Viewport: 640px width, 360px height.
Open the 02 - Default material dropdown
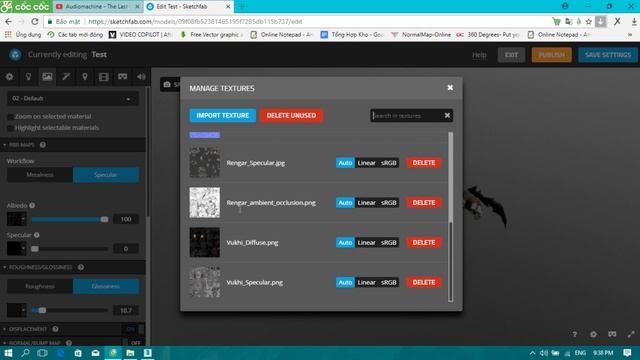73,99
